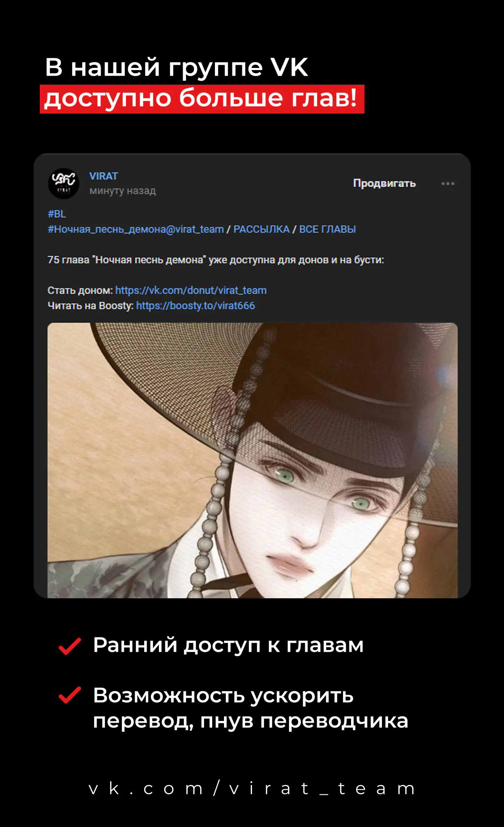Click the 75 глава announcement text

click(x=216, y=260)
